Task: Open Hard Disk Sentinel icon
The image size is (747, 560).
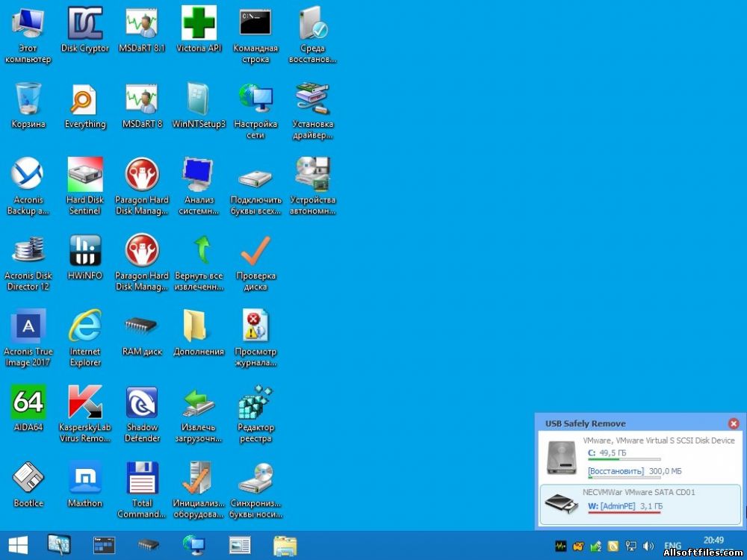Action: click(85, 186)
